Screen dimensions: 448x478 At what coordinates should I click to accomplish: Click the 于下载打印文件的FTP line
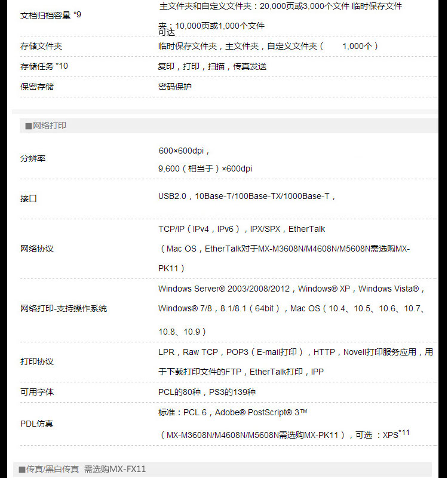[x=241, y=372]
